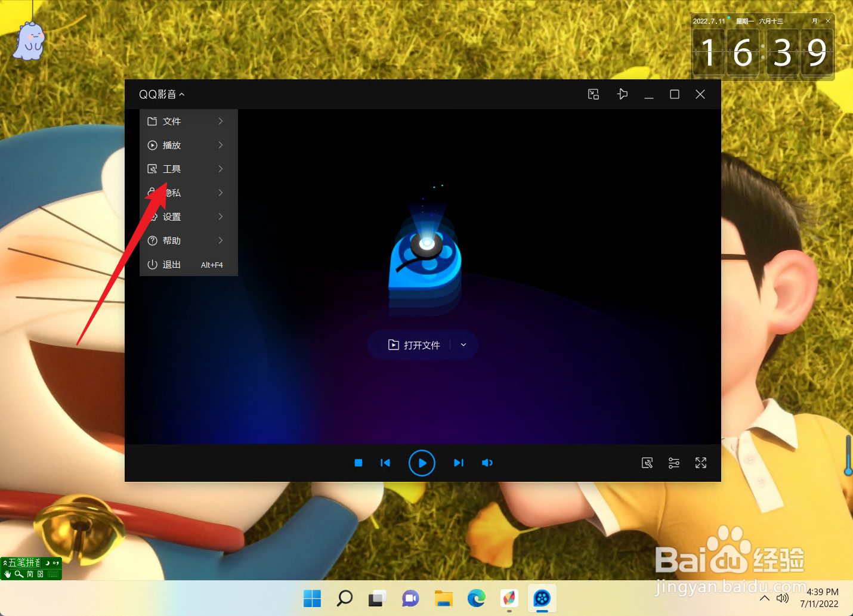Open the QQ影音 main menu title
The width and height of the screenshot is (853, 616).
(x=162, y=94)
